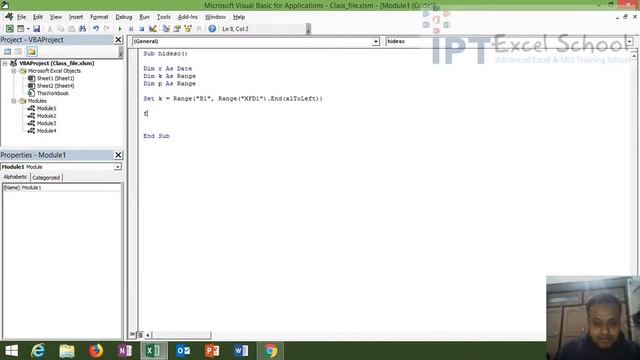Click the Break pause icon

[x=131, y=29]
